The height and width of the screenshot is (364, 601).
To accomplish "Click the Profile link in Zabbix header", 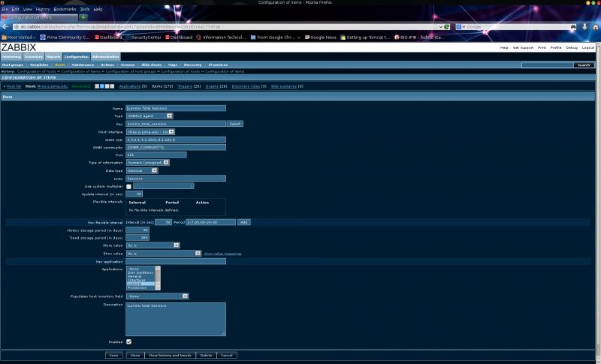I will pyautogui.click(x=556, y=48).
